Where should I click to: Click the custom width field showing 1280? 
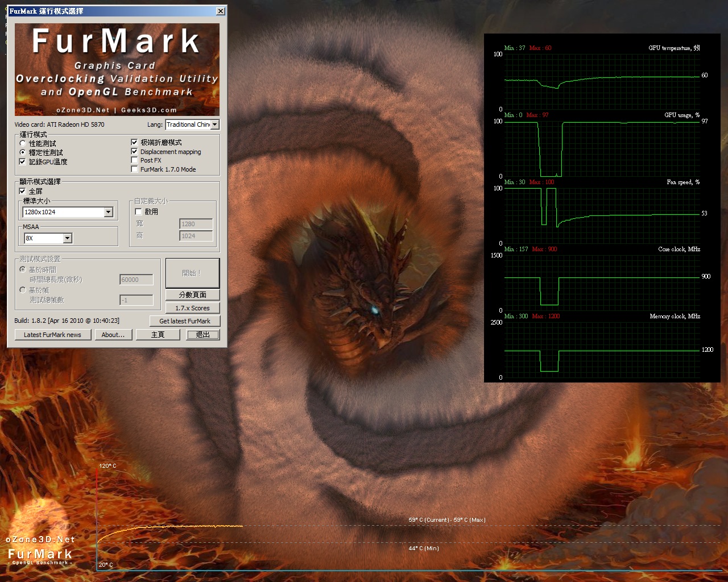click(196, 224)
